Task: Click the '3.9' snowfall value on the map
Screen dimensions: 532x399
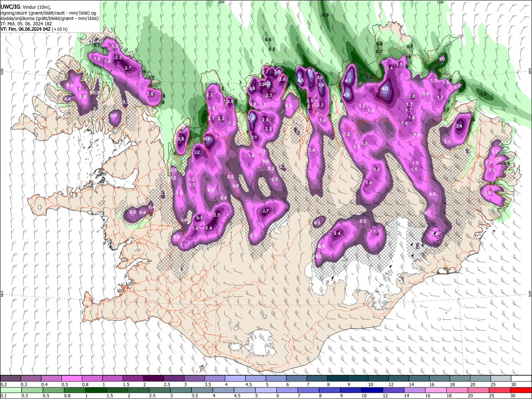Action: click(277, 72)
